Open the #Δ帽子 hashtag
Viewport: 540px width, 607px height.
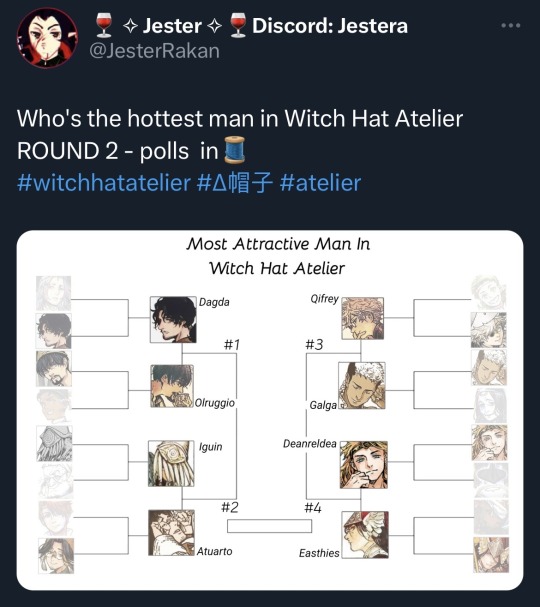tap(235, 183)
